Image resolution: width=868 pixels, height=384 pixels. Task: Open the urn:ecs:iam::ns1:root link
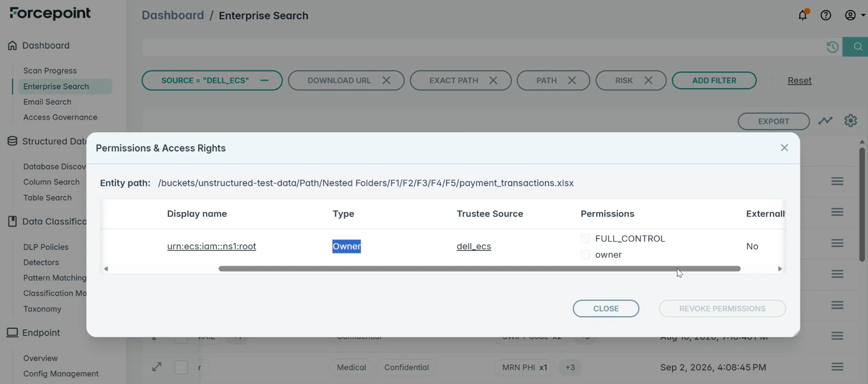click(211, 246)
